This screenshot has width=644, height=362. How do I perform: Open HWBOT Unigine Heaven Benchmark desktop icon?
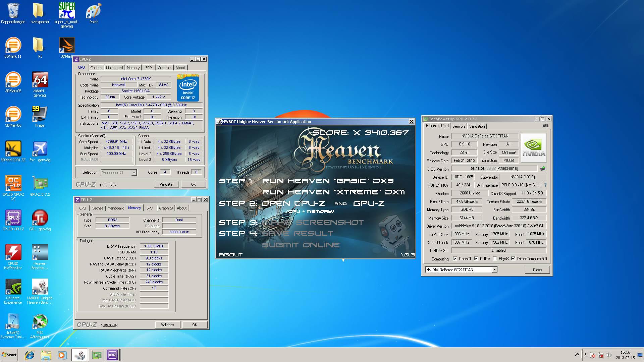(x=40, y=287)
